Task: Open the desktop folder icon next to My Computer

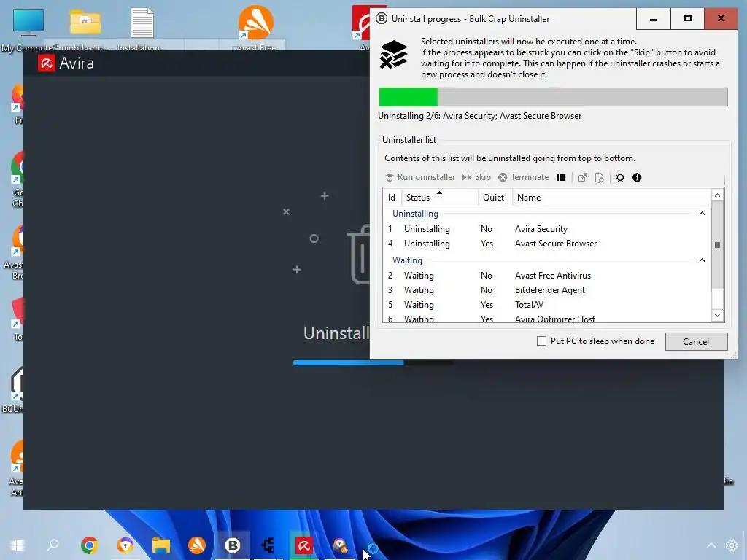Action: coord(85,28)
